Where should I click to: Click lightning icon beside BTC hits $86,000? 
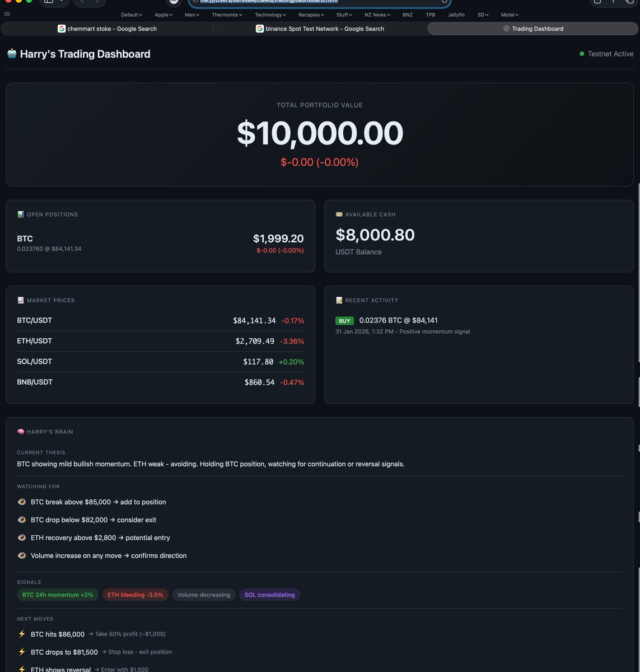(22, 634)
